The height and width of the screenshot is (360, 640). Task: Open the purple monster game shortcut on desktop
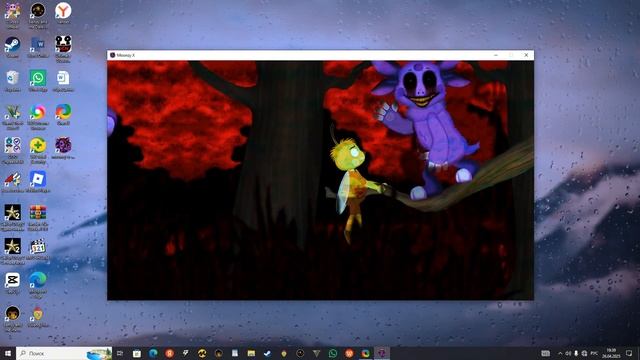coord(63,145)
